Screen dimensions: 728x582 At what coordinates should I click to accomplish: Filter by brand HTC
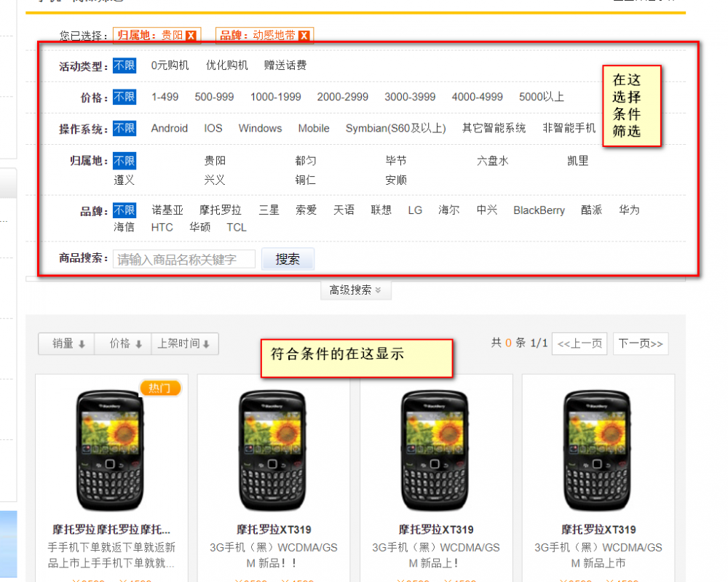point(162,228)
